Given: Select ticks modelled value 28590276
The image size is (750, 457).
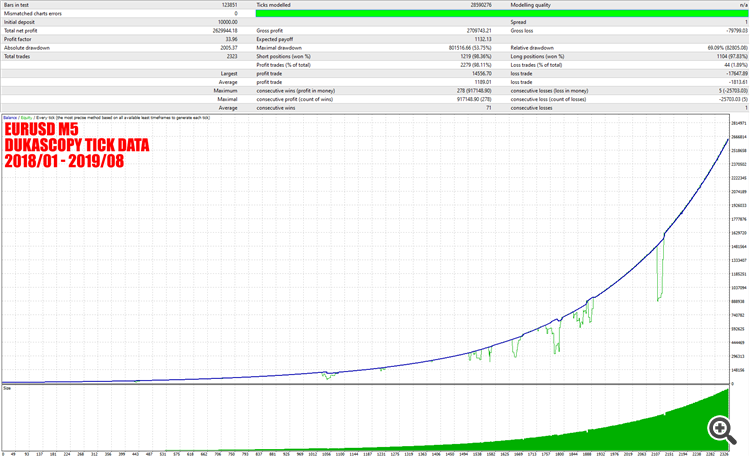Looking at the screenshot, I should [481, 5].
